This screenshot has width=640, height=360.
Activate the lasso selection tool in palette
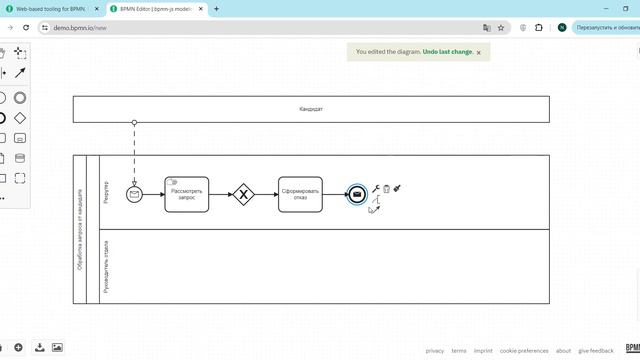20,53
